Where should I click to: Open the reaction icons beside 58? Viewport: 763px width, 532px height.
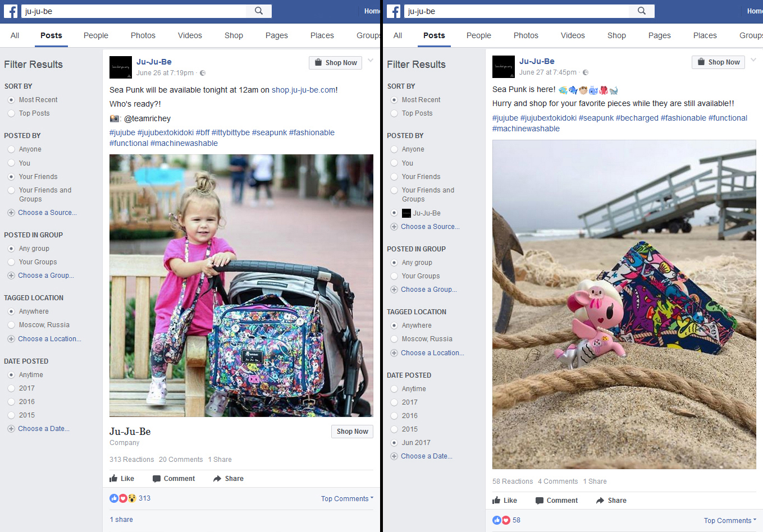(x=501, y=520)
